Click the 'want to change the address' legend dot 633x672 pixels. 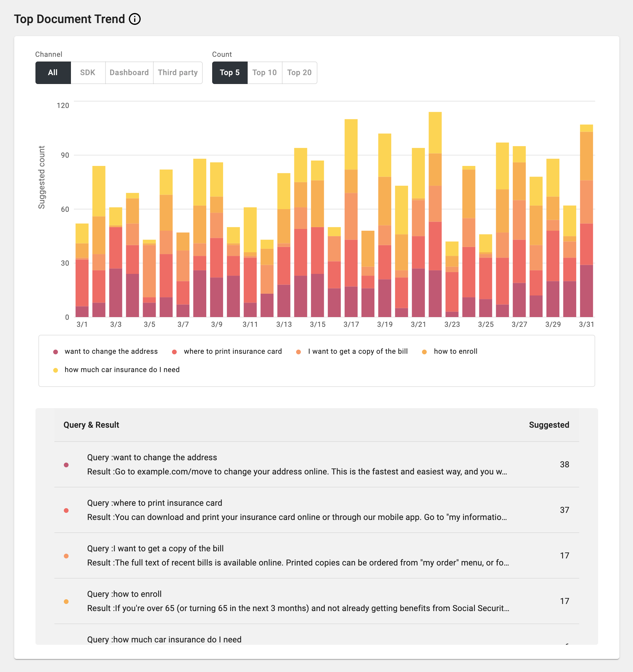click(56, 352)
